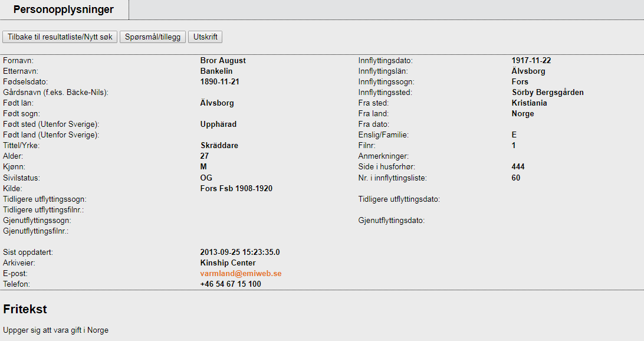644x341 pixels.
Task: Select the place Sörby Bergsgården
Action: [548, 93]
